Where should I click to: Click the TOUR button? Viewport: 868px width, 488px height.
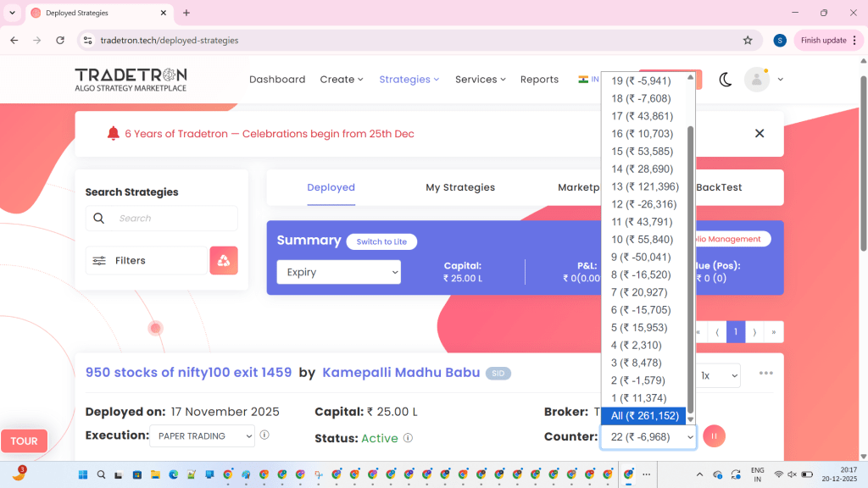[x=24, y=441]
